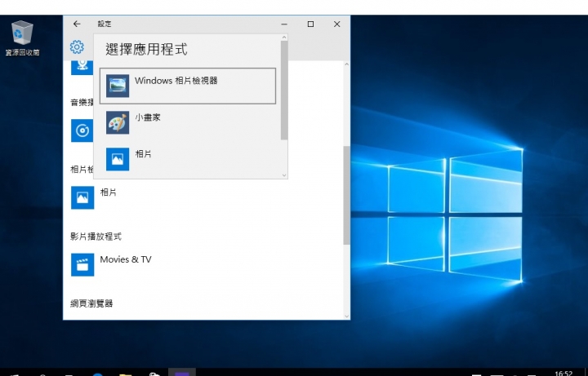Click the 網頁瀏覽器 heading
Viewport: 588px width, 376px height.
click(x=91, y=303)
